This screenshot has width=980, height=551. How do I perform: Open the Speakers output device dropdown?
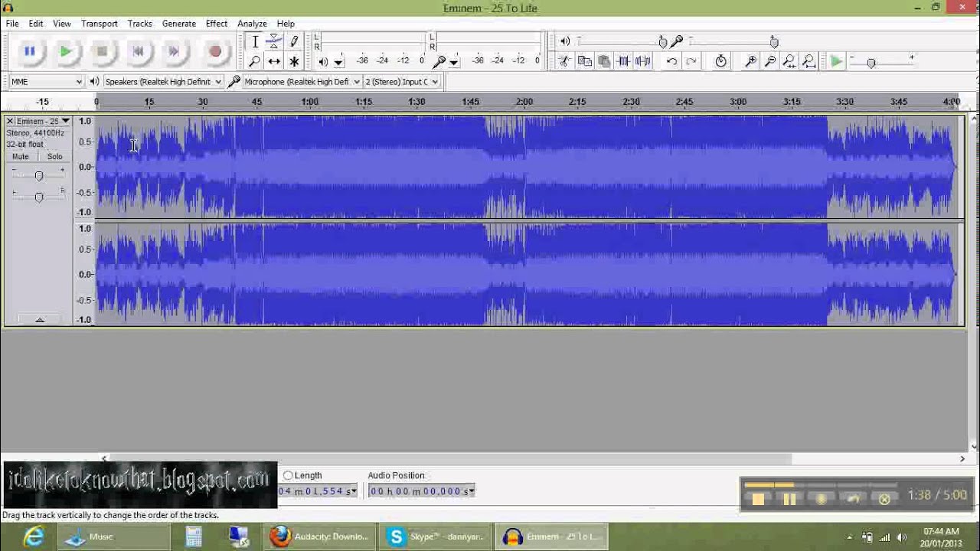click(x=163, y=81)
